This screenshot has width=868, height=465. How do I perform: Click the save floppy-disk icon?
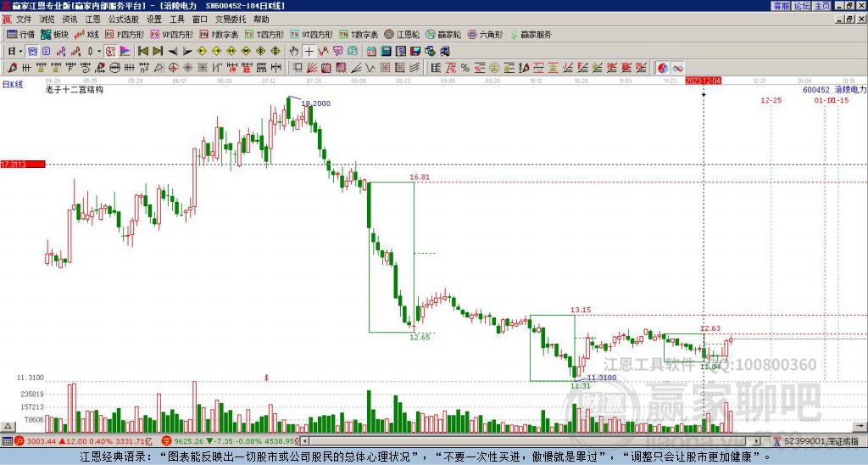point(415,52)
